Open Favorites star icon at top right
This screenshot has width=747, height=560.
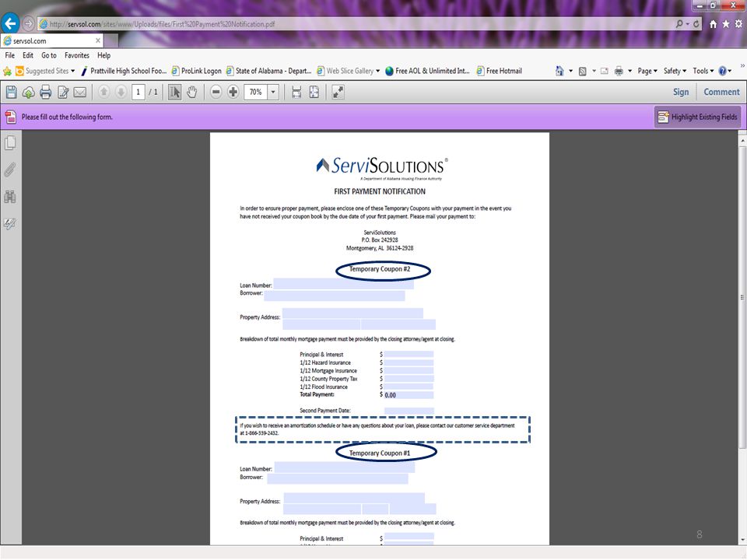[x=725, y=24]
